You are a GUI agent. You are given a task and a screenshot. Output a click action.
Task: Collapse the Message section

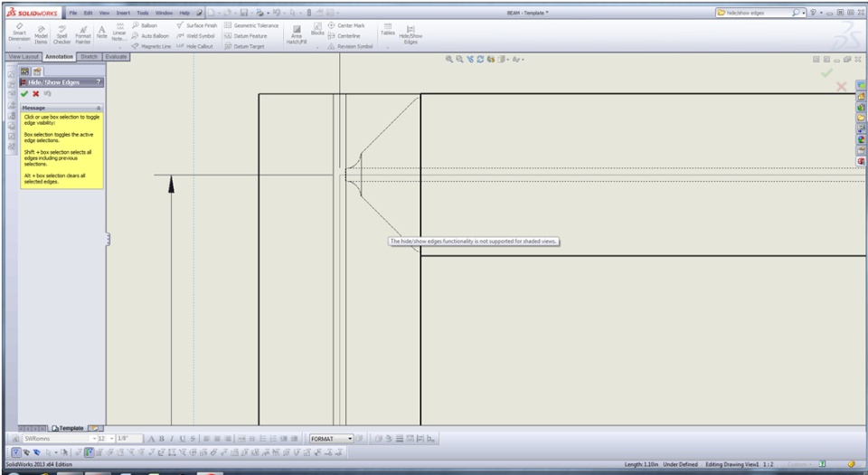coord(99,108)
